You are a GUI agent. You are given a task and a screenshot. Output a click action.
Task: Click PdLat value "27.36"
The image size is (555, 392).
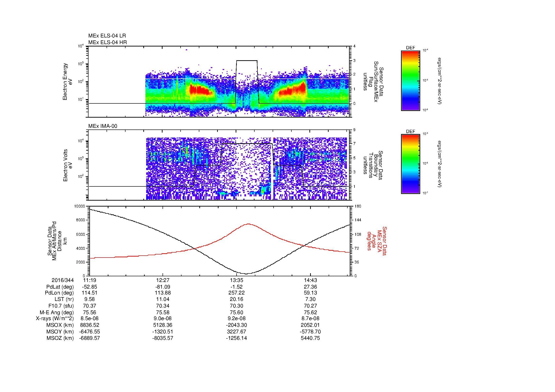tap(310, 287)
